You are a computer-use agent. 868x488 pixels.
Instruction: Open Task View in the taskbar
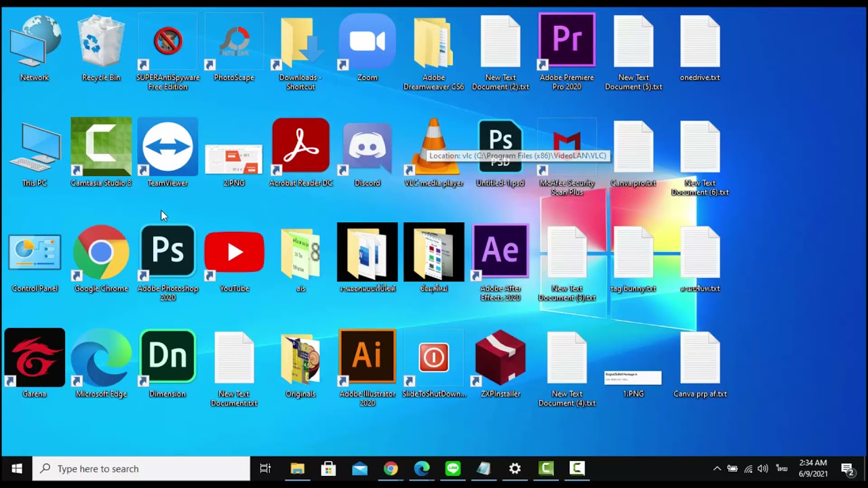(x=265, y=468)
